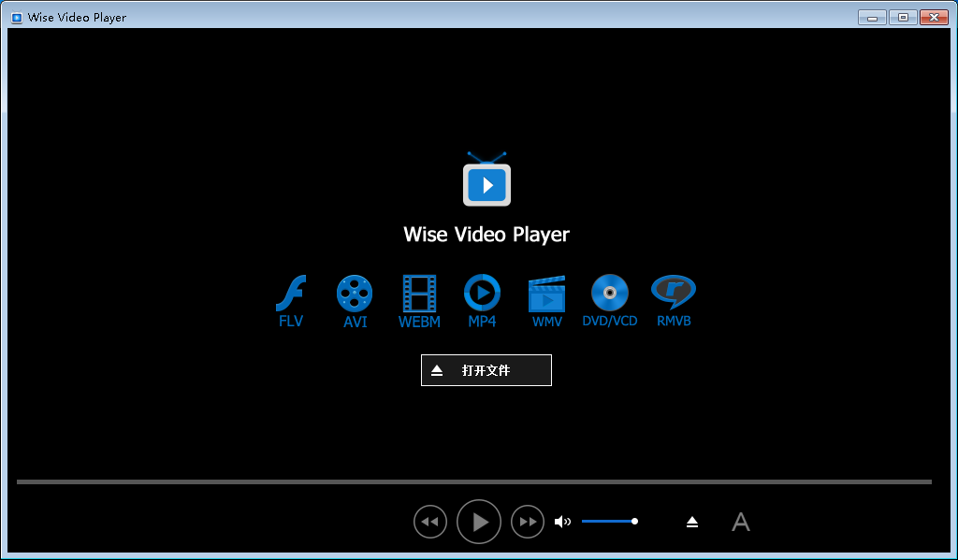958x560 pixels.
Task: Click the DVD/VCD disc icon
Action: tap(610, 293)
